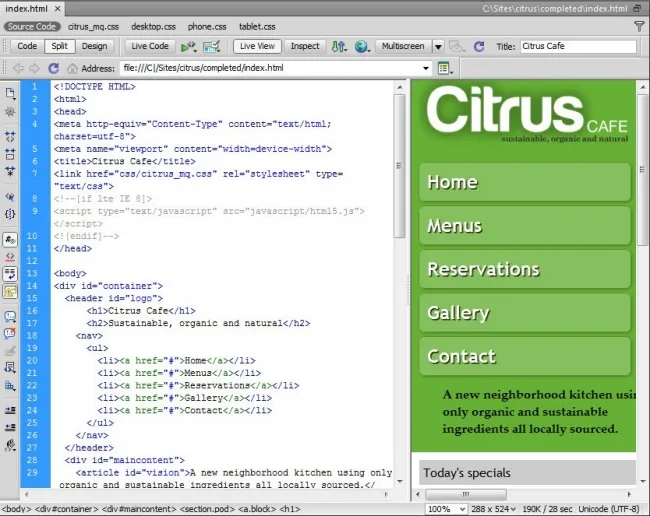Expand the Multiscreen dropdown arrow
The width and height of the screenshot is (650, 516).
(438, 46)
